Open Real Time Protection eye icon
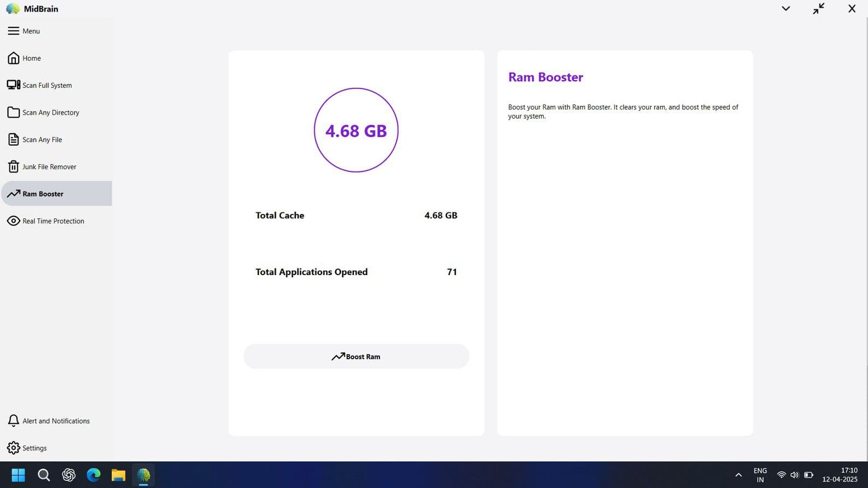 (14, 221)
